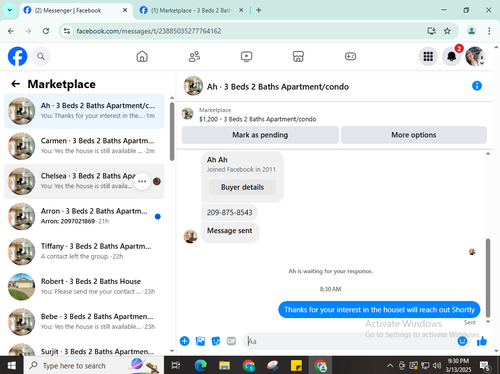The height and width of the screenshot is (374, 500).
Task: Click the conversation list scrollbar
Action: tap(172, 132)
